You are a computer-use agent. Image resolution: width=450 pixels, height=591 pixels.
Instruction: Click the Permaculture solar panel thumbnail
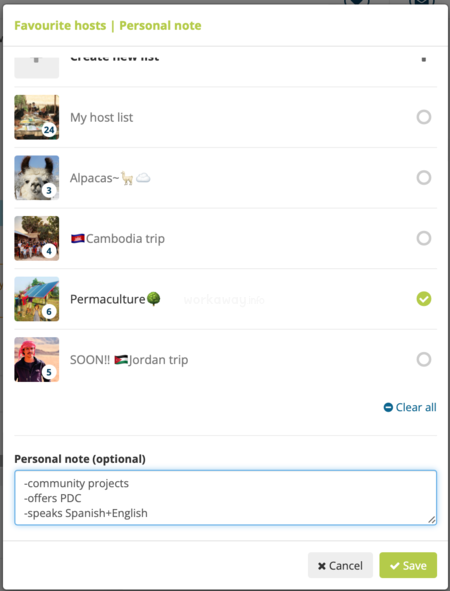pos(37,299)
